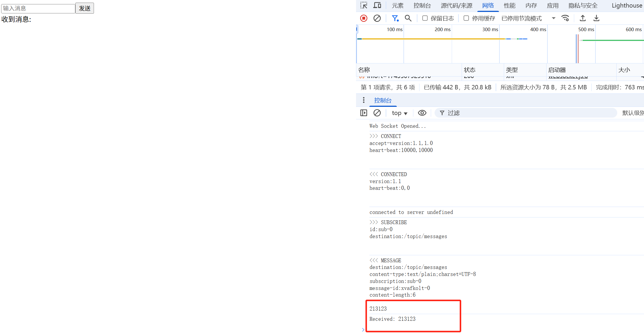Clear the network log
The width and height of the screenshot is (644, 333).
coord(377,18)
